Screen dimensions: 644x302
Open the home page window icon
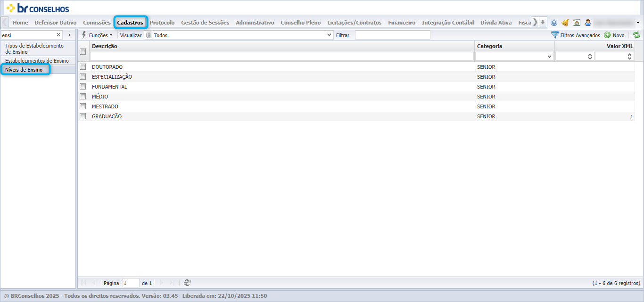[577, 23]
